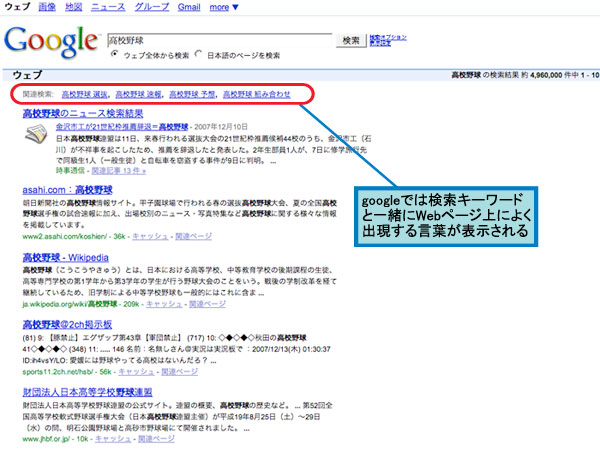Open the キャッシュ link for the 2ch result

(136, 372)
